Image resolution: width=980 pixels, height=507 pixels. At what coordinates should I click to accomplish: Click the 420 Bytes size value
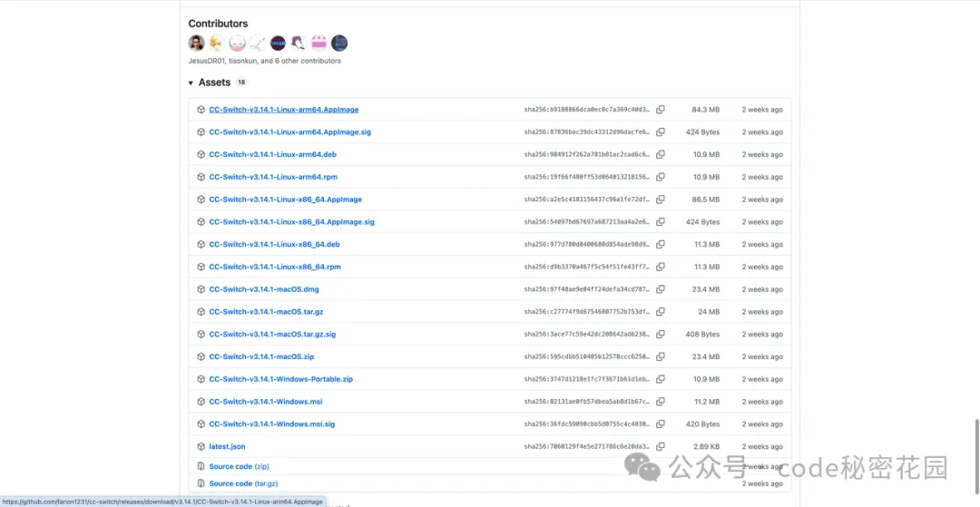coord(702,424)
